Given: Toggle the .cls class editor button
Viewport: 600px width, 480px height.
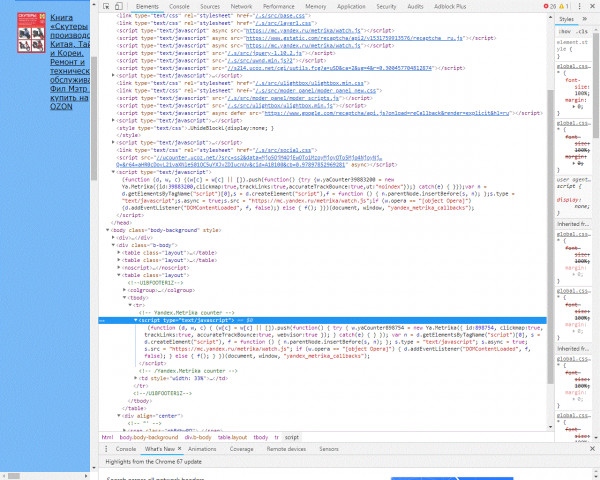Looking at the screenshot, I should [583, 31].
